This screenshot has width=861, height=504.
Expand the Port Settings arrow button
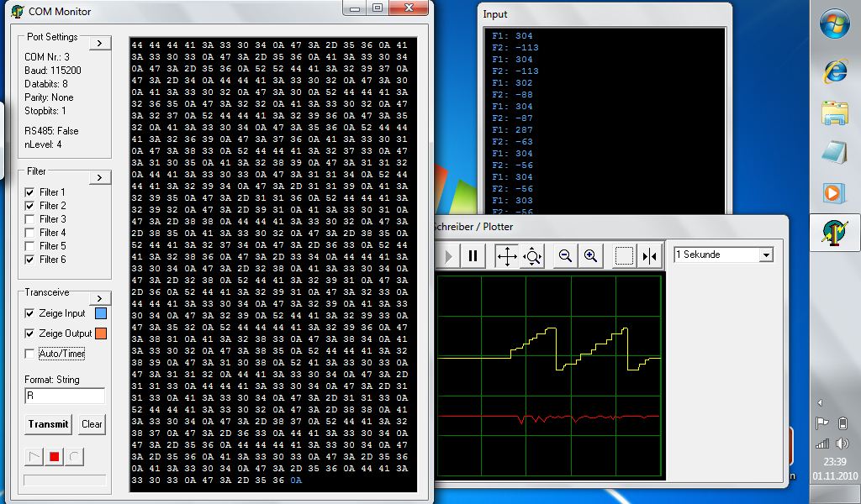[100, 43]
